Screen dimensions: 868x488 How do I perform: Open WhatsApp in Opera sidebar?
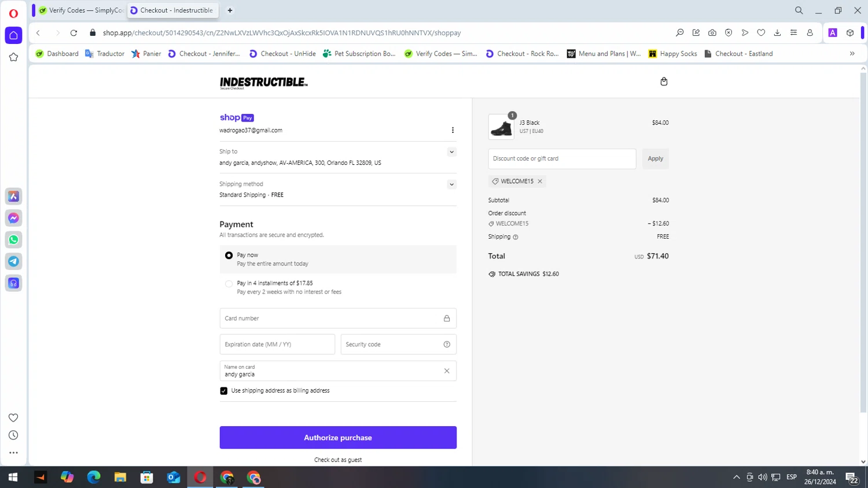(x=13, y=240)
